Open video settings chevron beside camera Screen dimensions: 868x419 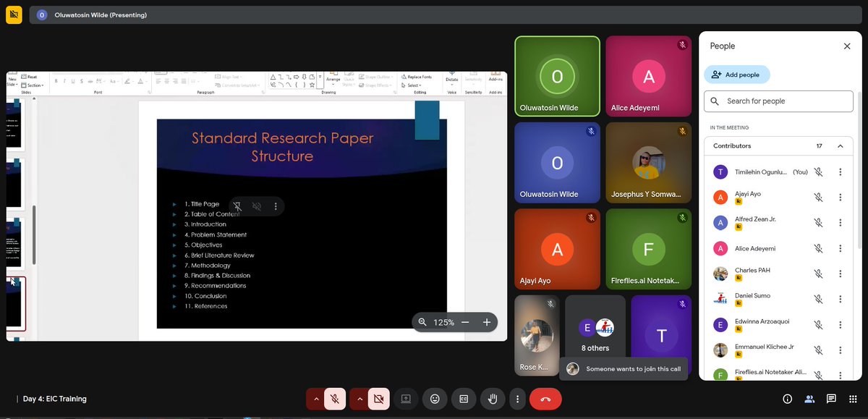pos(360,398)
